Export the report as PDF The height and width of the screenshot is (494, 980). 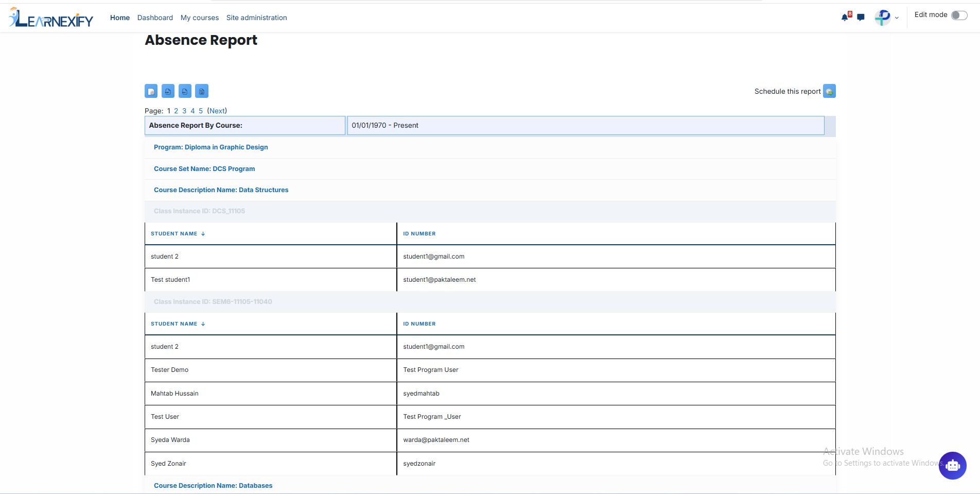click(x=168, y=91)
